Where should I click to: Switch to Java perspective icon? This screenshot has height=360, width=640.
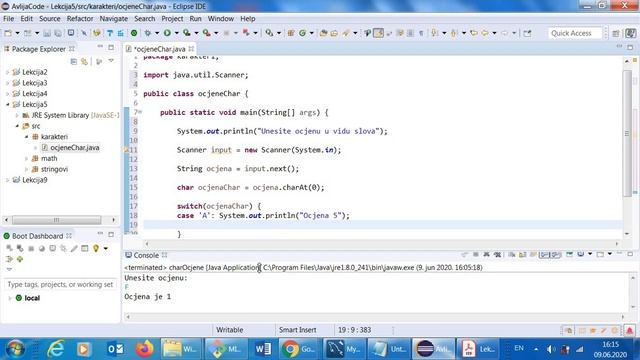(631, 33)
